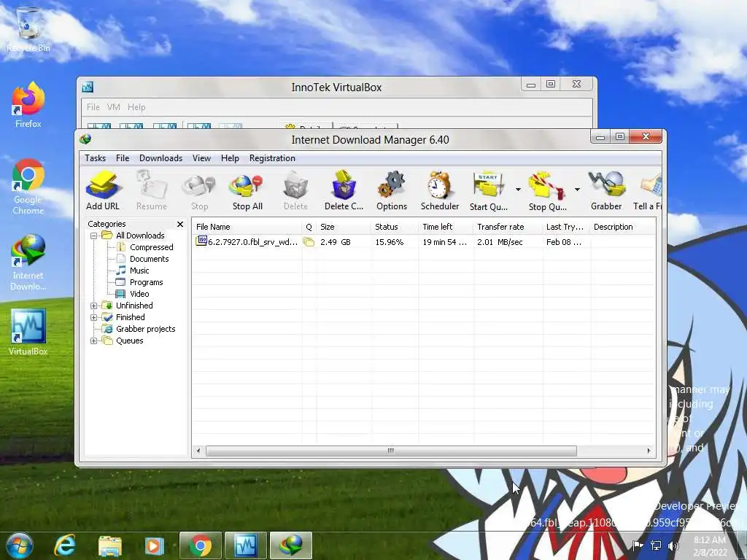Screen dimensions: 747x560
Task: Sort by the Q column header
Action: pos(309,227)
